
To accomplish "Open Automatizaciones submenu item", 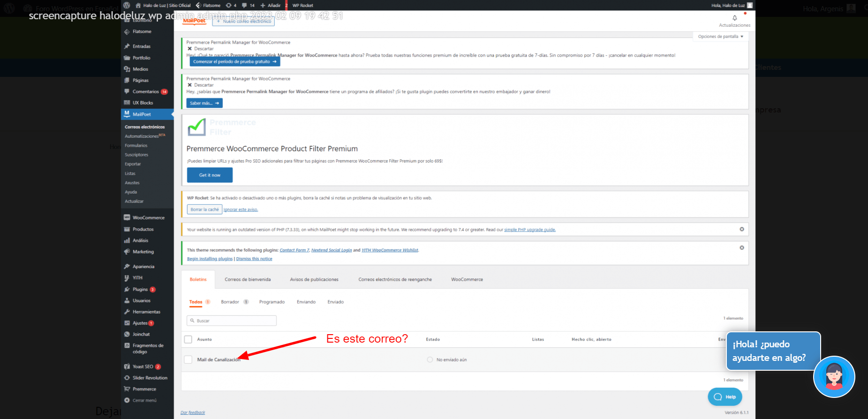I will pyautogui.click(x=144, y=136).
